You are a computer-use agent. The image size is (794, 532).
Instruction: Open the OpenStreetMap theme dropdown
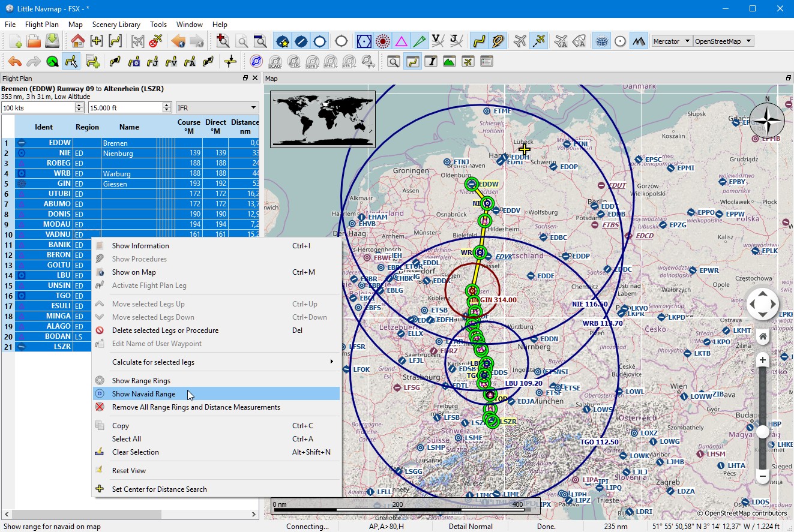coord(723,41)
